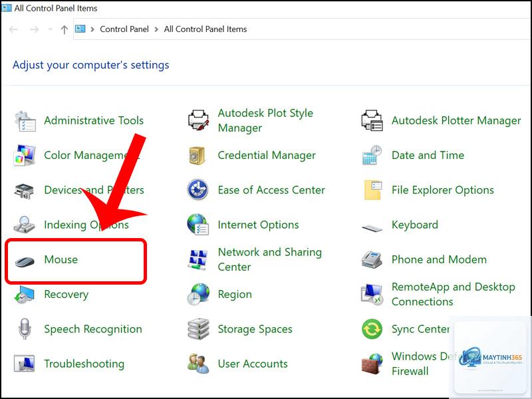Select the Control Panel breadcrumb
This screenshot has width=532, height=399.
coord(124,29)
